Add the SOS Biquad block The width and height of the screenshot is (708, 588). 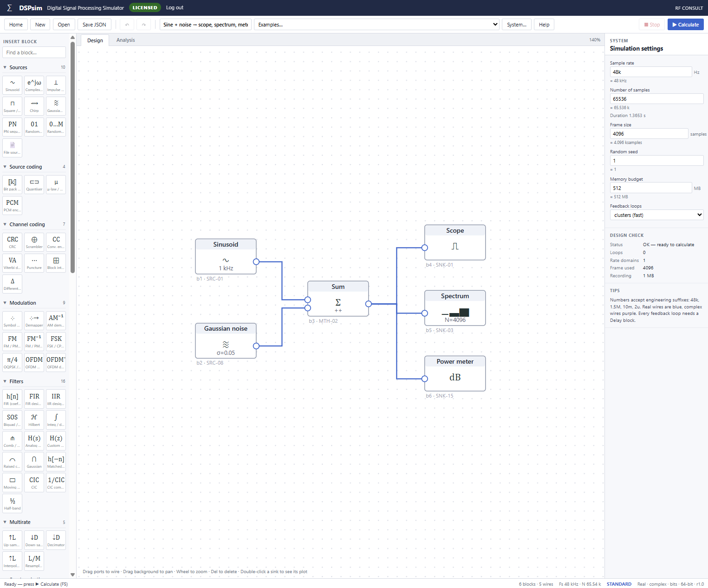13,420
